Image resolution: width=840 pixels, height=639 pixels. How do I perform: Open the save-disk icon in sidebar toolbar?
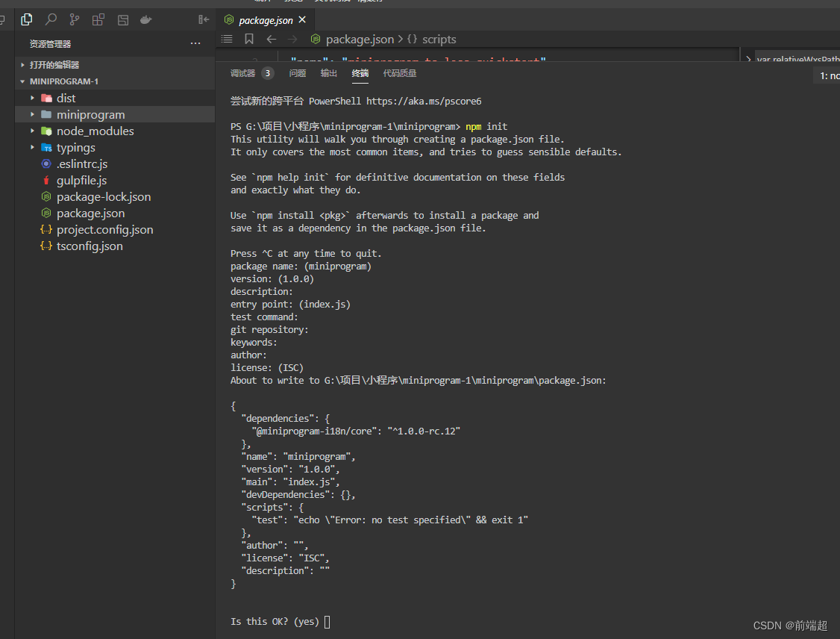click(x=122, y=20)
